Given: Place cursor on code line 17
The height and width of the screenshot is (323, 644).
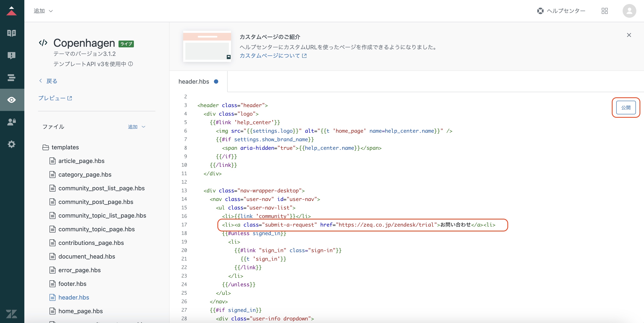Looking at the screenshot, I should point(359,225).
